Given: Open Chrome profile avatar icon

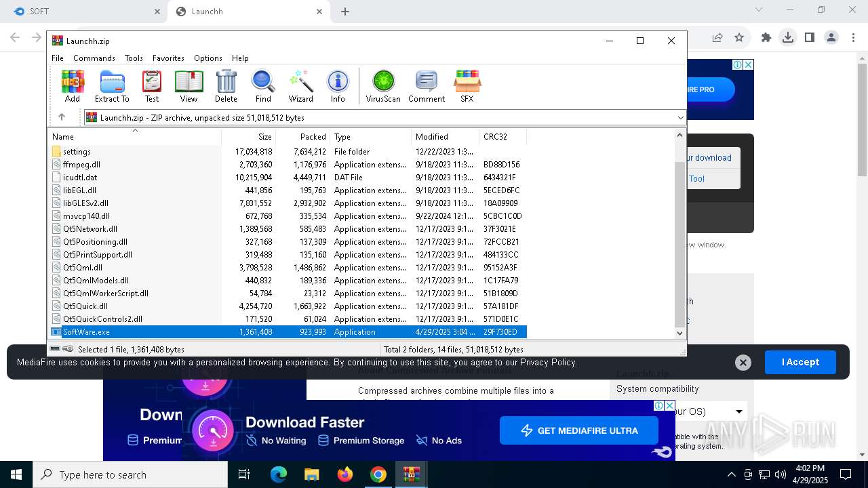Looking at the screenshot, I should [x=831, y=38].
